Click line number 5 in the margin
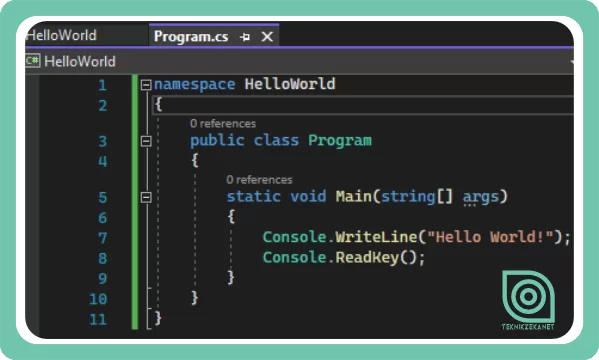The image size is (599, 360). [x=102, y=198]
